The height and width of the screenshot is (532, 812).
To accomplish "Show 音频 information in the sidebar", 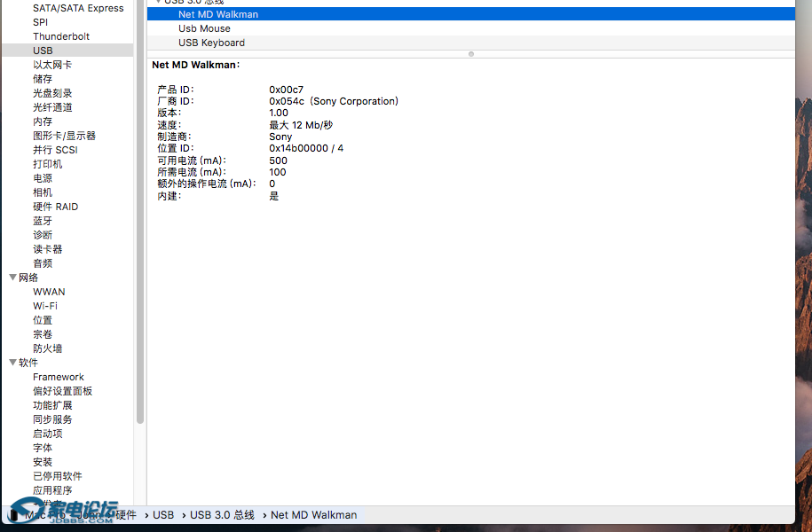I will click(43, 263).
